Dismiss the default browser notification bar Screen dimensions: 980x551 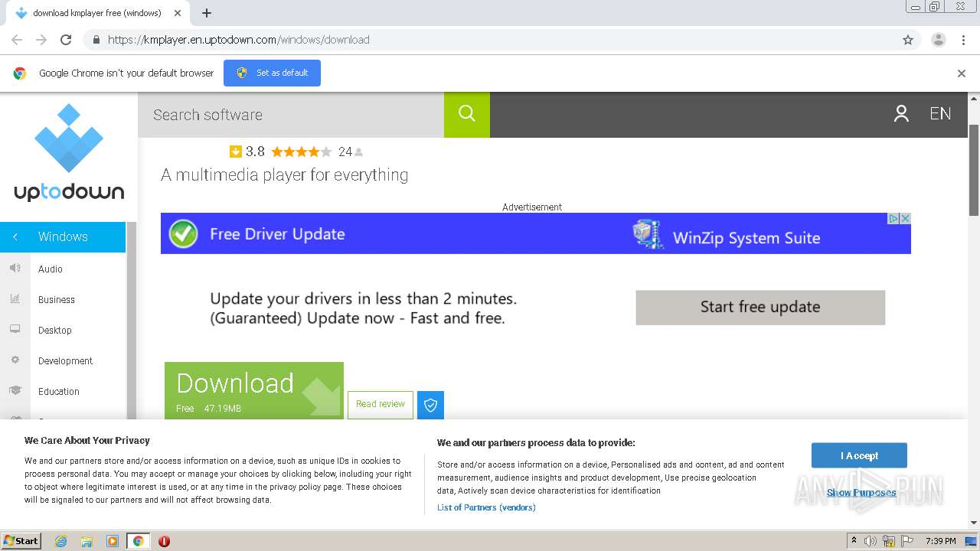pos(962,73)
